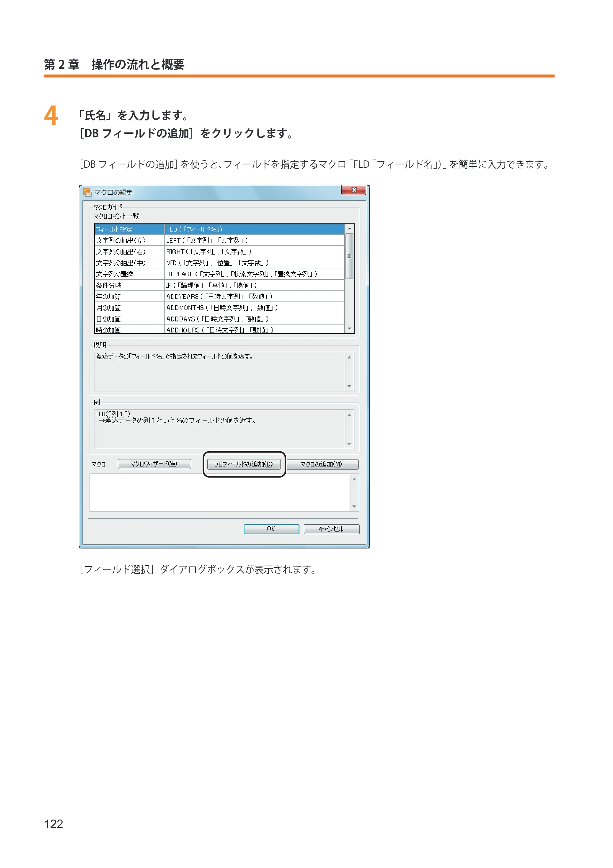
Task: Select the フィールド指定 row
Action: point(219,229)
